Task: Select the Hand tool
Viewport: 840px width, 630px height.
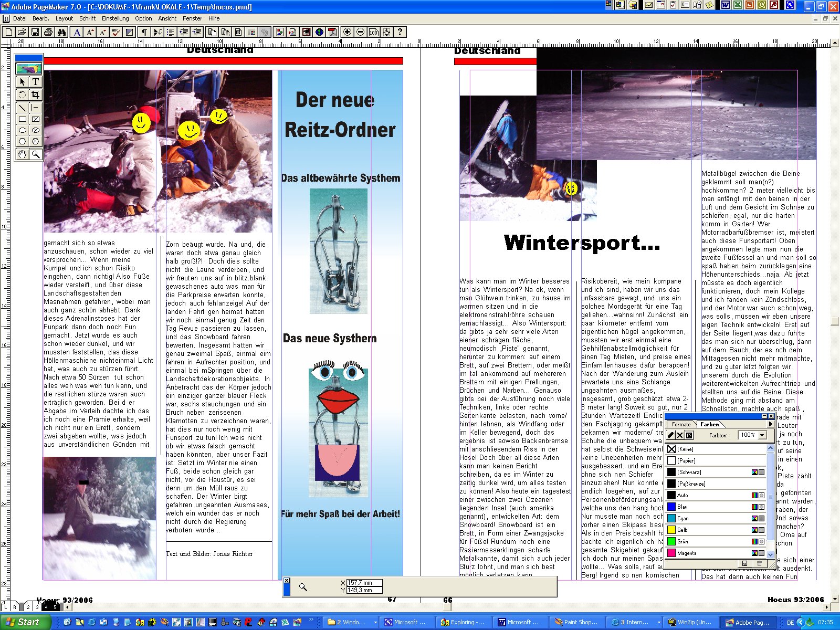Action: coord(22,154)
